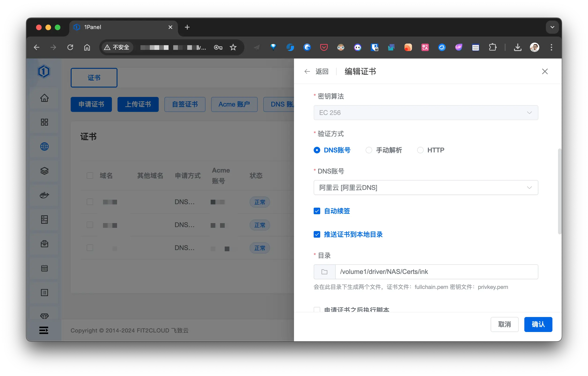Image resolution: width=588 pixels, height=376 pixels.
Task: Open the App Store grid icon in sidebar
Action: [44, 122]
